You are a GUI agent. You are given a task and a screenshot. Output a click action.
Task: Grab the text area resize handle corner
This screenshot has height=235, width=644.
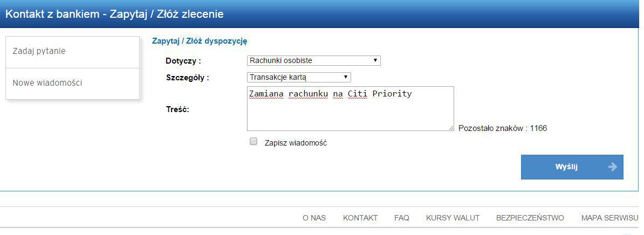click(x=451, y=128)
